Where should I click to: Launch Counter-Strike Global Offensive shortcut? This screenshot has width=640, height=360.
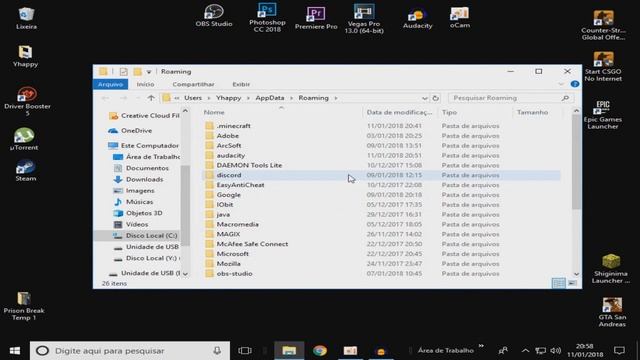coord(603,25)
